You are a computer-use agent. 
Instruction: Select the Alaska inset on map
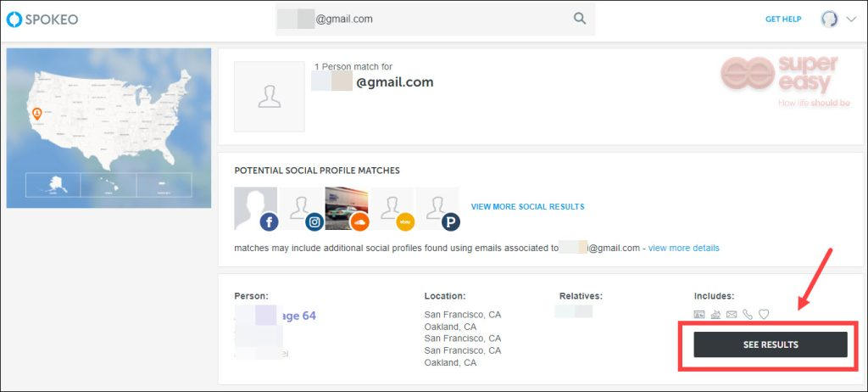pos(53,185)
